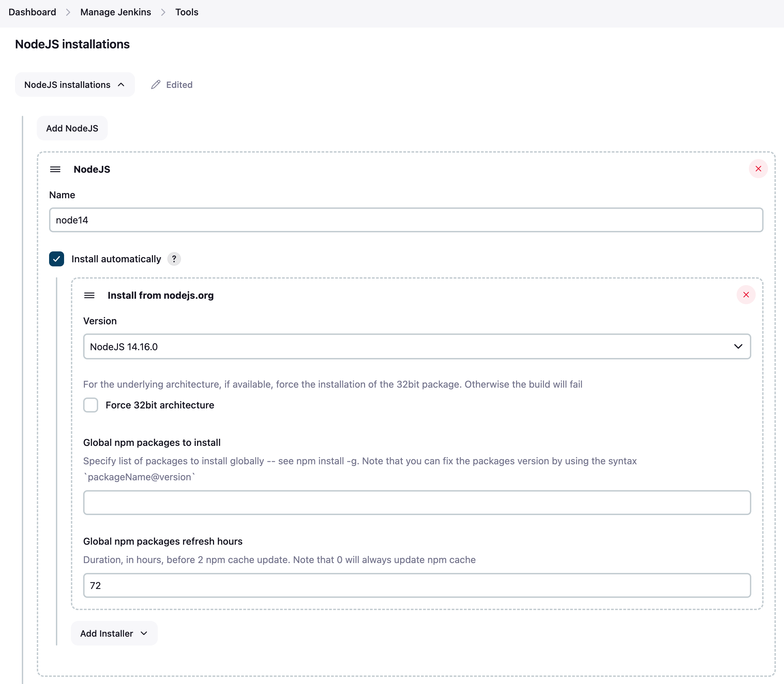Click the Tools breadcrumb
784x684 pixels.
[186, 12]
